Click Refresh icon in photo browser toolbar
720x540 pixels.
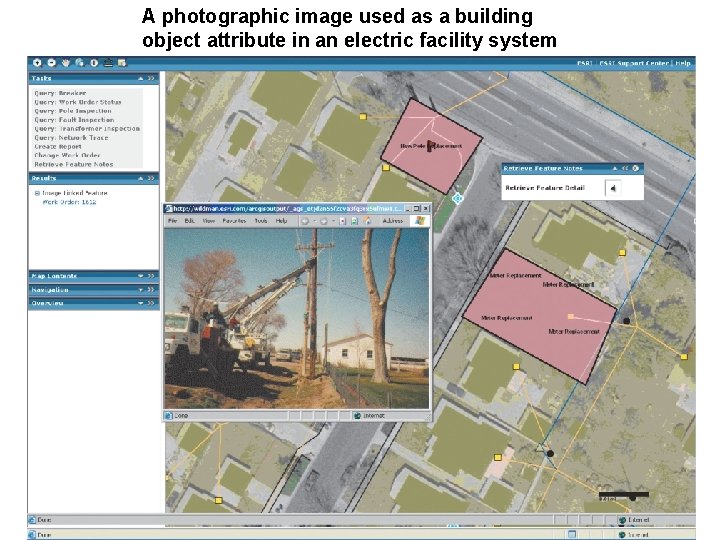[354, 221]
